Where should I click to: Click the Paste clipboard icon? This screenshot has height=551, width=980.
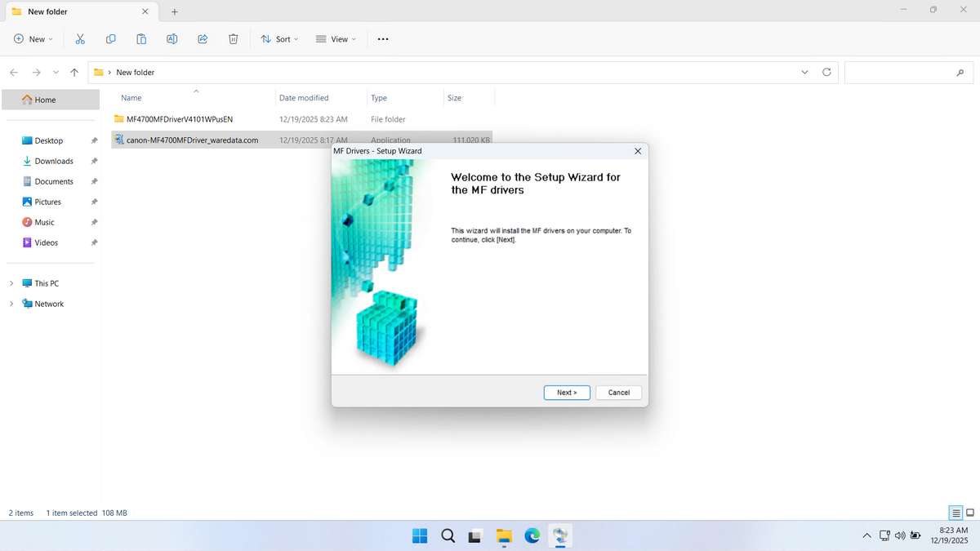coord(141,39)
